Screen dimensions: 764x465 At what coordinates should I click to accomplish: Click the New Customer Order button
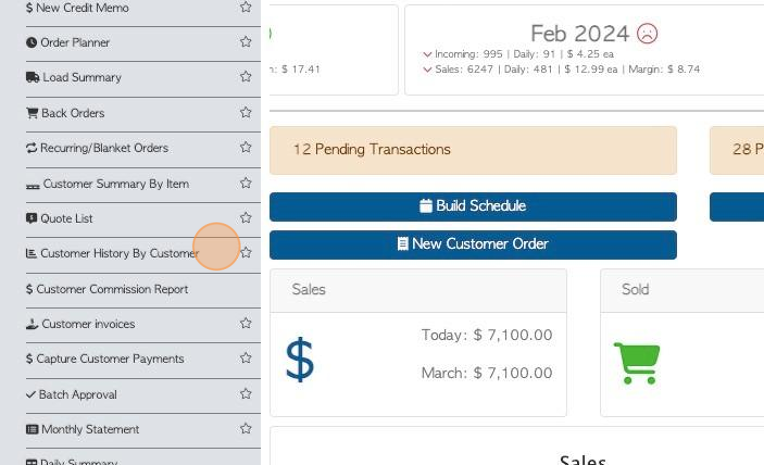pyautogui.click(x=472, y=244)
